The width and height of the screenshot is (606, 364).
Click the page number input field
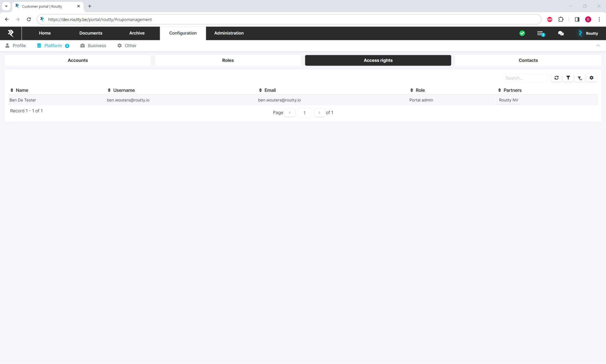[x=305, y=113]
